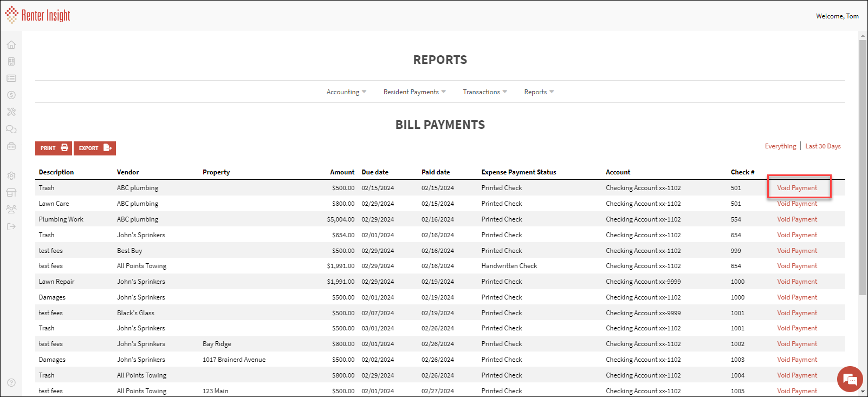Click the Paid date column header

coord(436,172)
